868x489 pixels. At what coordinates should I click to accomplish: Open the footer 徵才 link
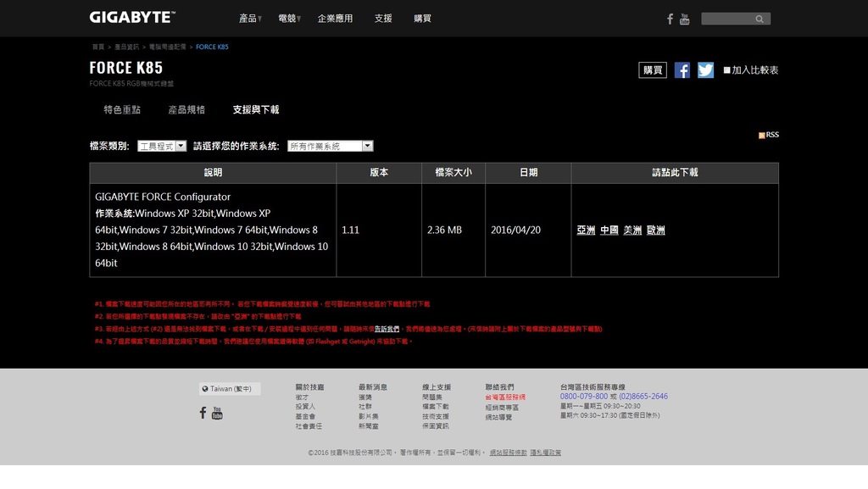point(302,397)
